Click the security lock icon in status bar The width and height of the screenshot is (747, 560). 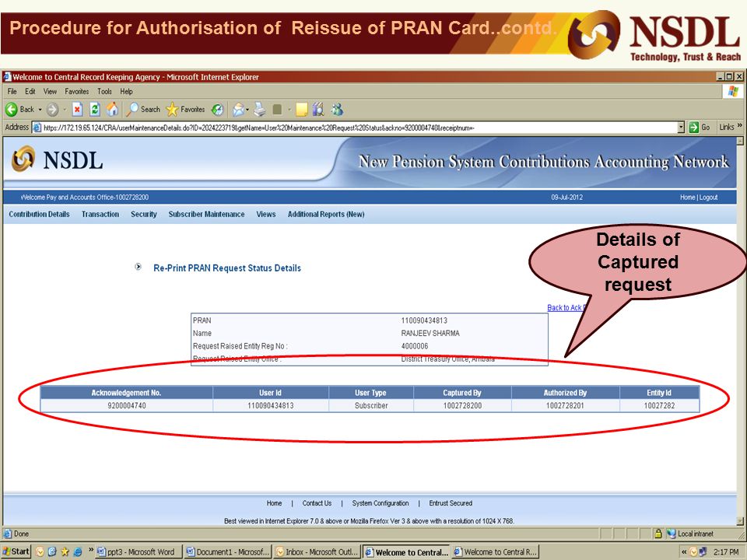click(x=658, y=534)
